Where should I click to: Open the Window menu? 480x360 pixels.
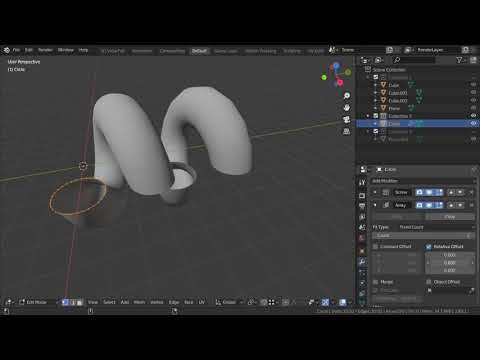(x=66, y=50)
